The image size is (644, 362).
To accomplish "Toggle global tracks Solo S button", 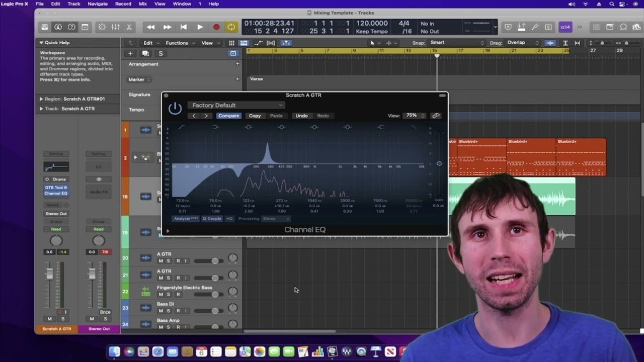I will coord(160,53).
